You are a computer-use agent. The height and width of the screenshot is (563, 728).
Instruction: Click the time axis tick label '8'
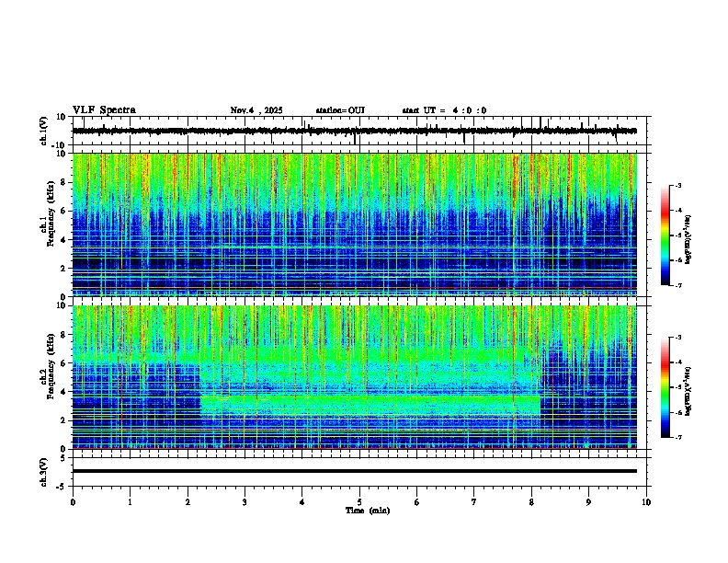531,502
